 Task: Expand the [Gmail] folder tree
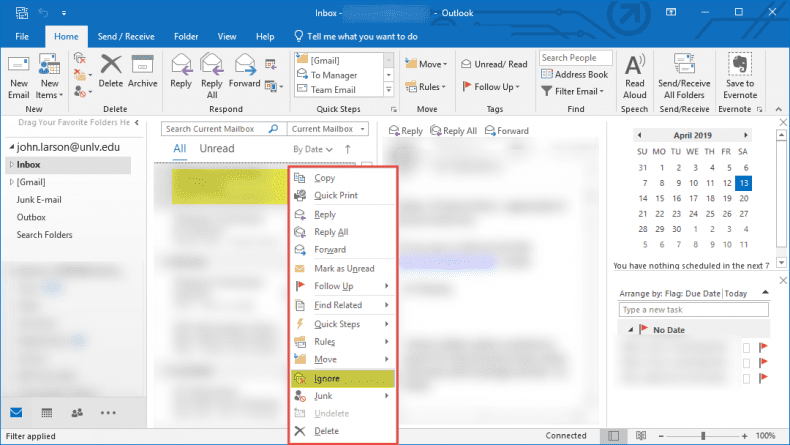point(10,182)
